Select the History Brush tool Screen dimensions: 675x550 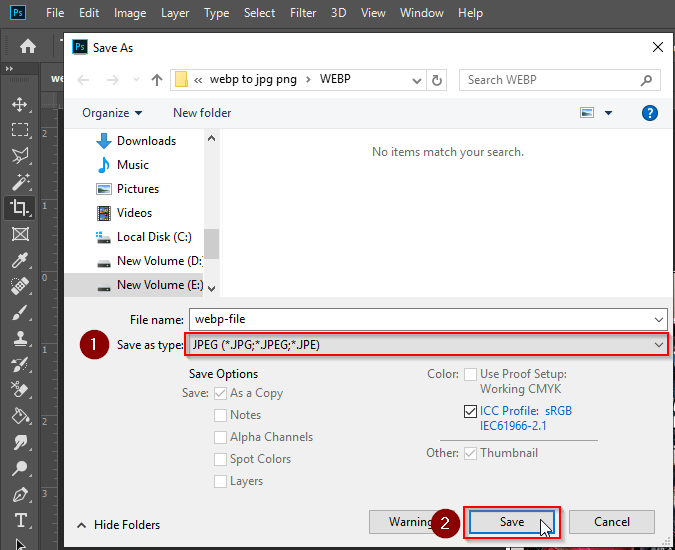coord(19,364)
